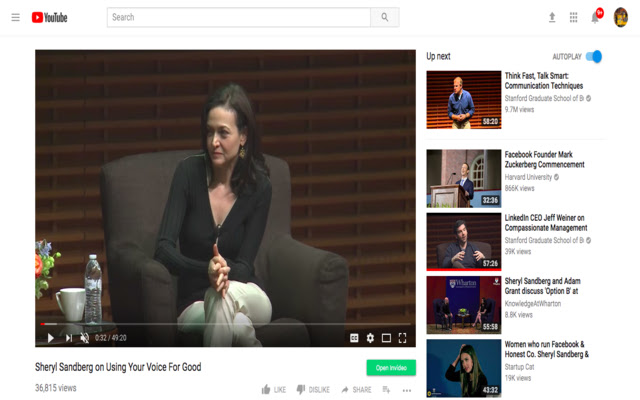Visit Startup Cat channel

[519, 367]
